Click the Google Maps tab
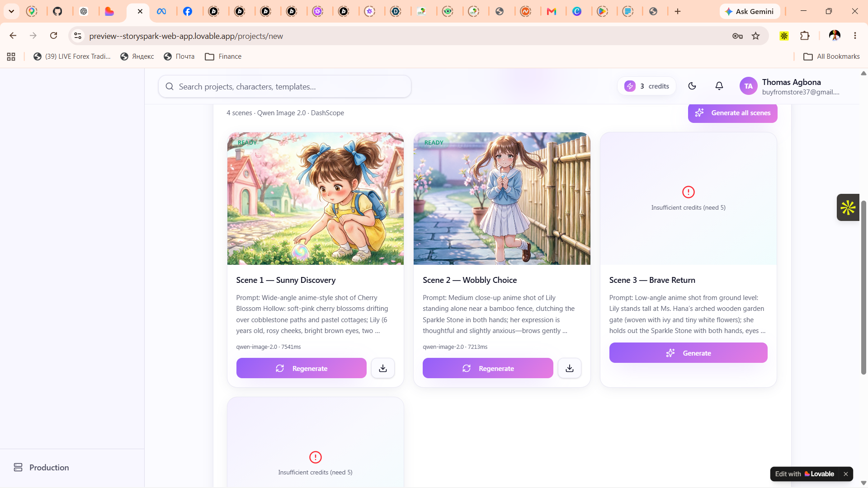Viewport: 868px width, 488px height. (32, 11)
